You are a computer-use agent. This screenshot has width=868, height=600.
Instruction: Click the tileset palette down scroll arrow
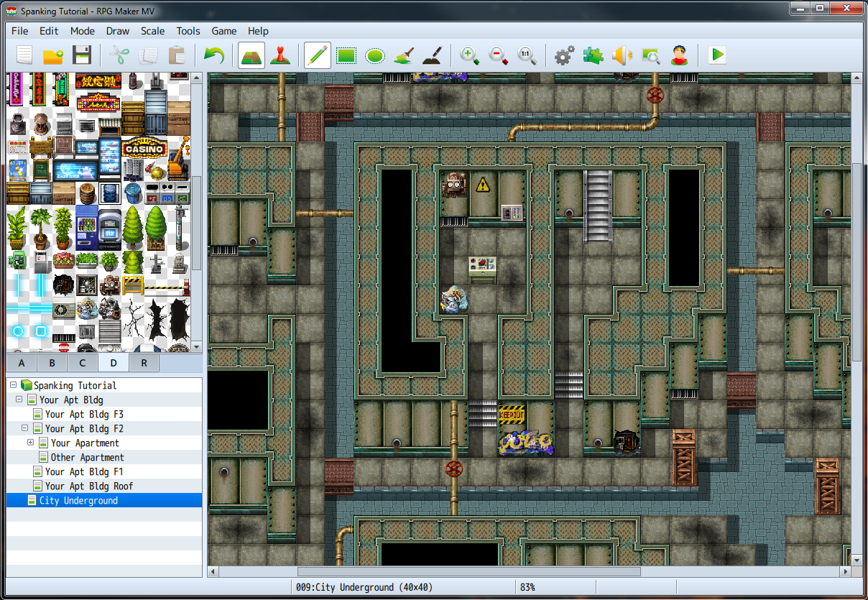point(196,348)
